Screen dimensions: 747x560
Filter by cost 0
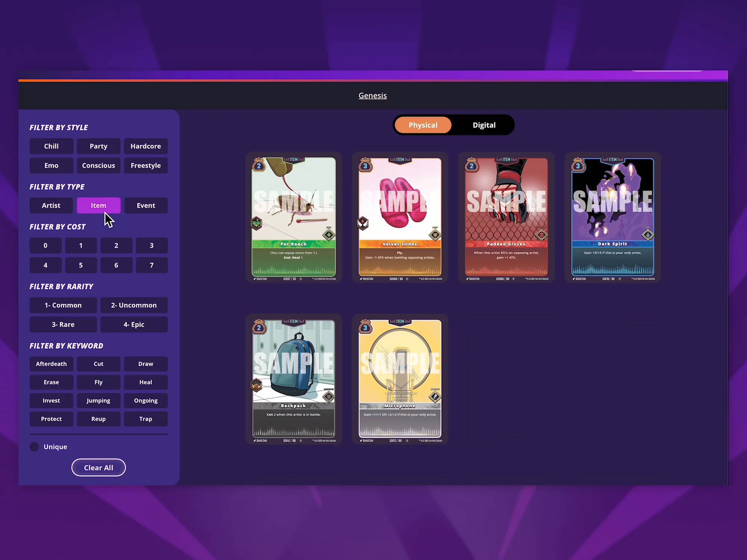(46, 245)
